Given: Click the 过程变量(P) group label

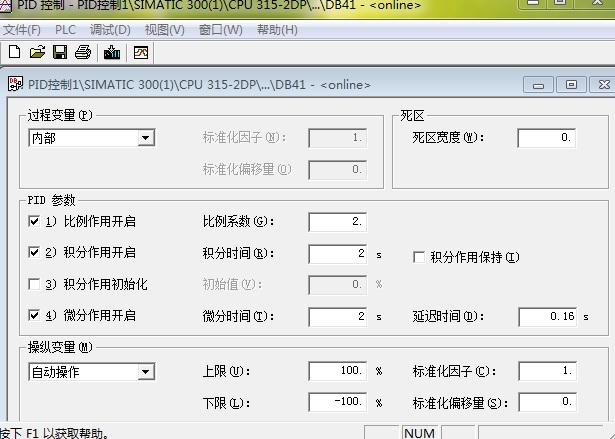Looking at the screenshot, I should [60, 115].
